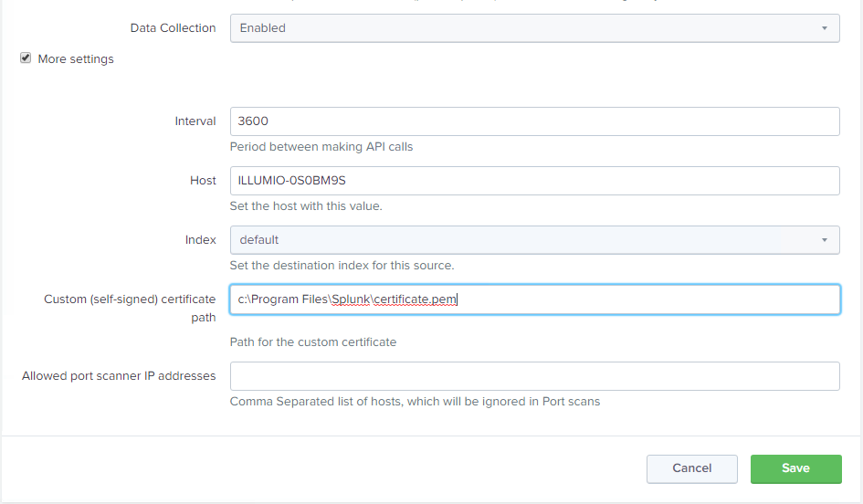This screenshot has height=504, width=863.
Task: Click 'Path for the custom certificate' hint
Action: tap(312, 342)
